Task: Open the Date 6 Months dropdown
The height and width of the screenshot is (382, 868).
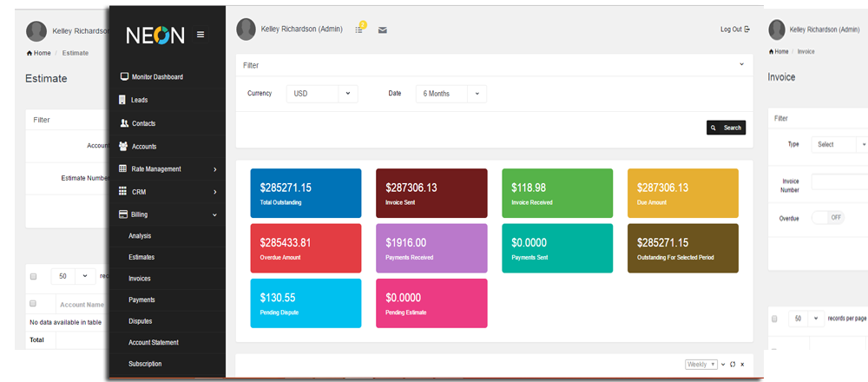Action: pos(450,94)
